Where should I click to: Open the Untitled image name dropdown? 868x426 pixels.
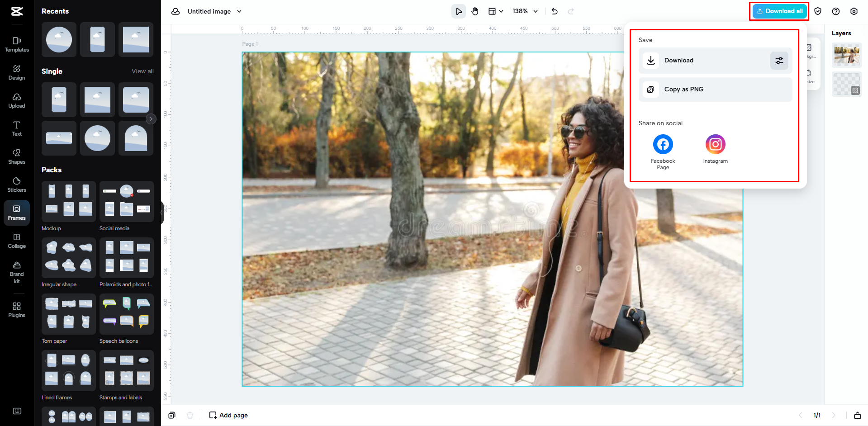click(x=239, y=11)
